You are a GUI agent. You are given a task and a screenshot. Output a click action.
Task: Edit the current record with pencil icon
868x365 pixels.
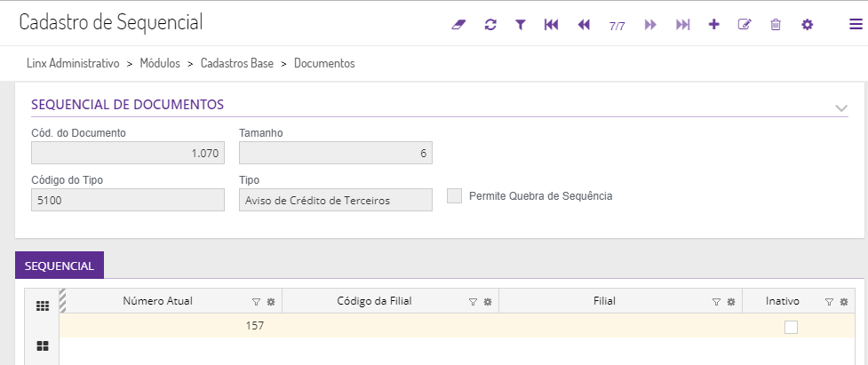pos(745,25)
